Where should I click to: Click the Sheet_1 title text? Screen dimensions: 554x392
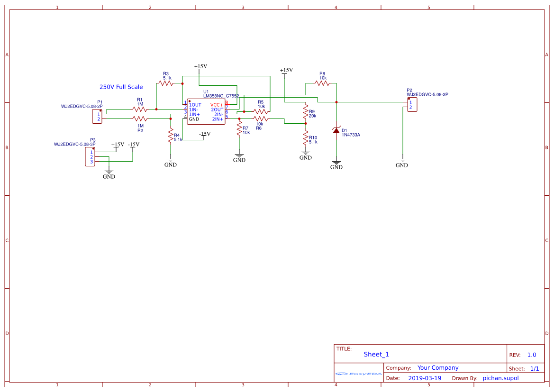point(376,354)
